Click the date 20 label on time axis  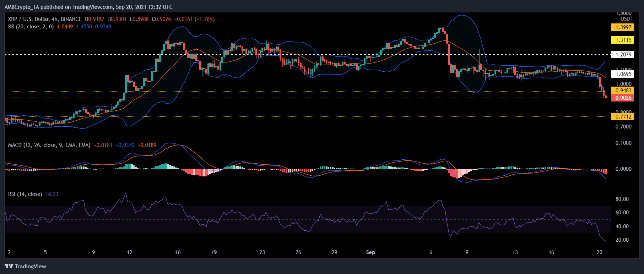coord(600,252)
